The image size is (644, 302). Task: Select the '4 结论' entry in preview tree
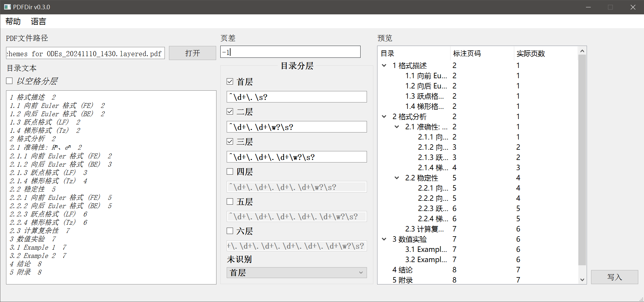pyautogui.click(x=403, y=270)
